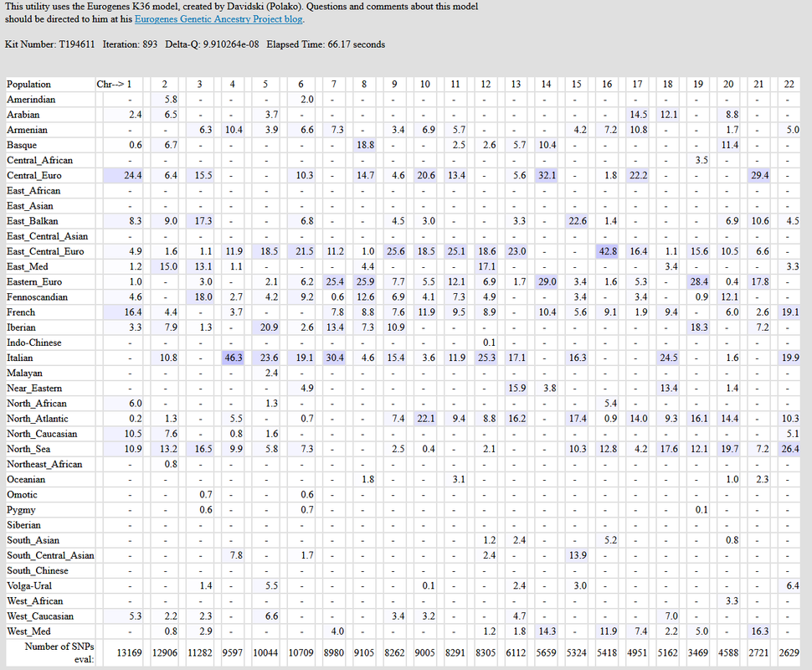Select Iberian chromosome 5 value 20.9
The height and width of the screenshot is (670, 812).
pyautogui.click(x=269, y=327)
